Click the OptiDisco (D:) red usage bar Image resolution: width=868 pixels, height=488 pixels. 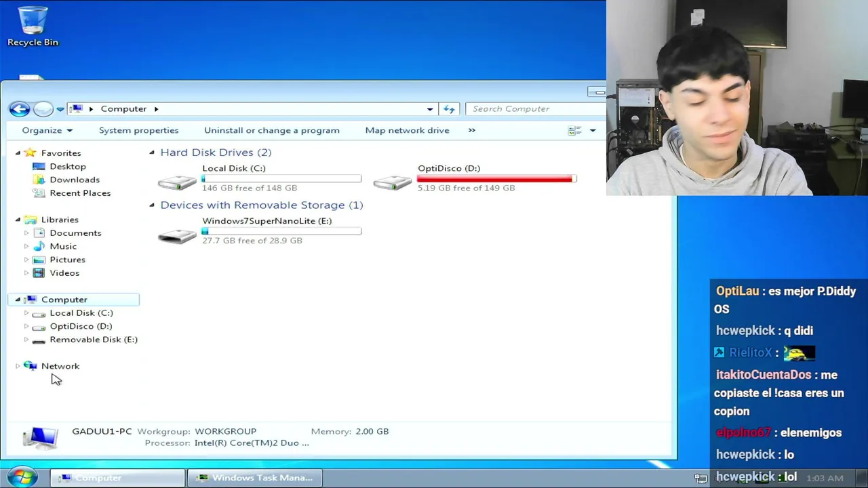(x=496, y=179)
